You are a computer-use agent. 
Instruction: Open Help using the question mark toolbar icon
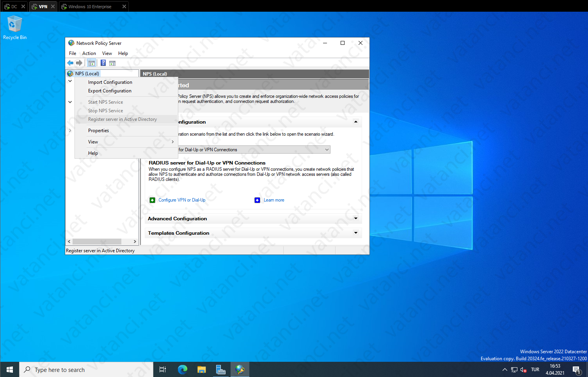[103, 63]
